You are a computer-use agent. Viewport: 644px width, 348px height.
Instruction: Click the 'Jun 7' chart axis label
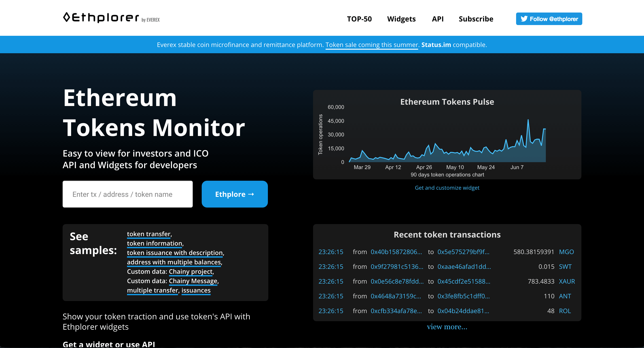(x=517, y=167)
